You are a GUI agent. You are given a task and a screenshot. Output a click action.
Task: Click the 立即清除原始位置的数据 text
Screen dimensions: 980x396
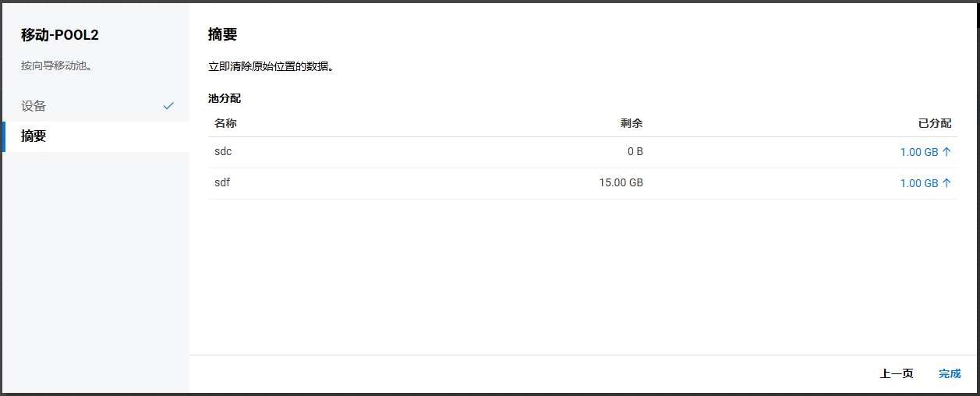tap(271, 67)
